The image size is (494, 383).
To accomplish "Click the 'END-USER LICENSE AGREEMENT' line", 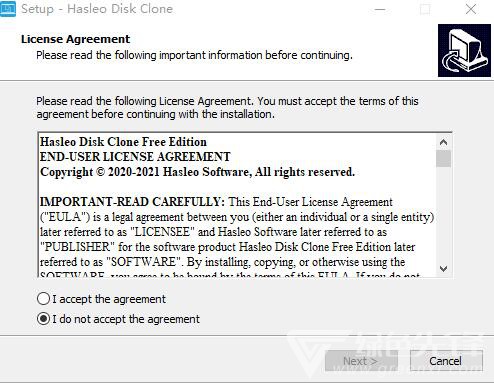I will 135,157.
